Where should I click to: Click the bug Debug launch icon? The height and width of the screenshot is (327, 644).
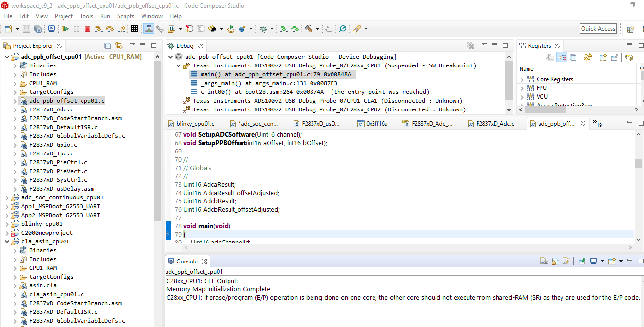click(x=263, y=29)
